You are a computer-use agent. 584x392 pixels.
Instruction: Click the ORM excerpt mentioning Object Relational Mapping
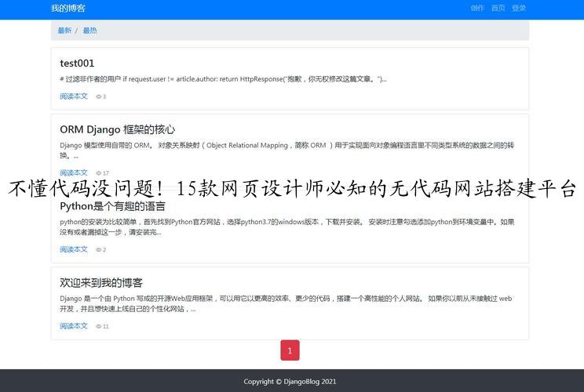(287, 151)
